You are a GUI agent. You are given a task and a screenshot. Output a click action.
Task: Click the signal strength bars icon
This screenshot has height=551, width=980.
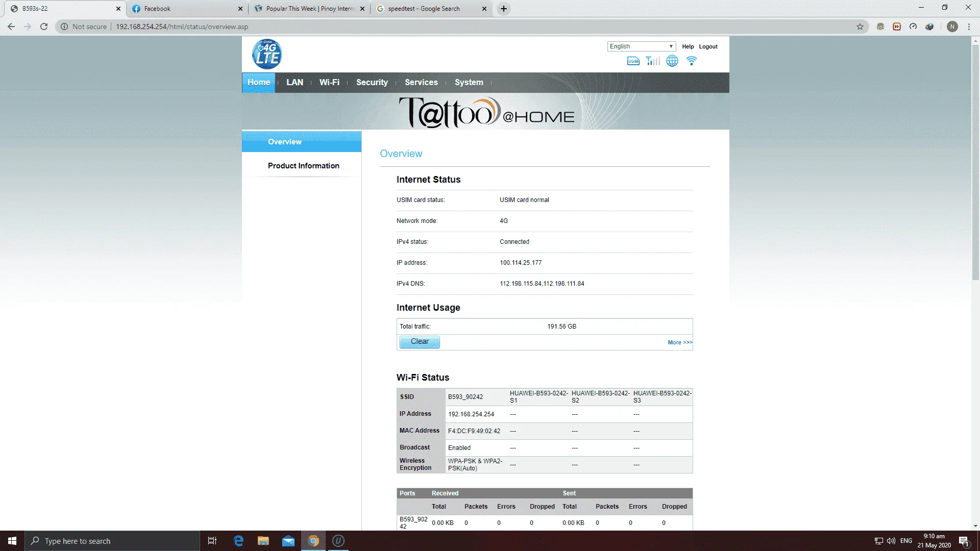click(x=653, y=61)
